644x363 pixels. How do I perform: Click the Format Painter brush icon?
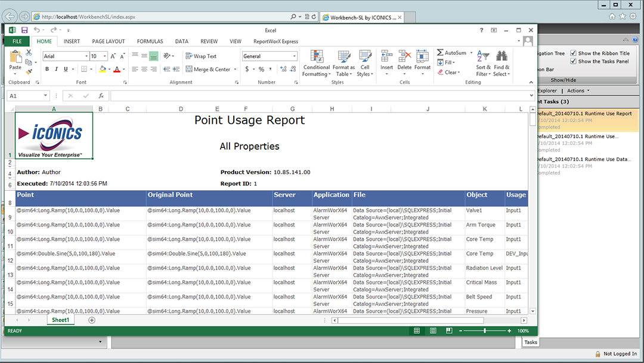tap(29, 72)
